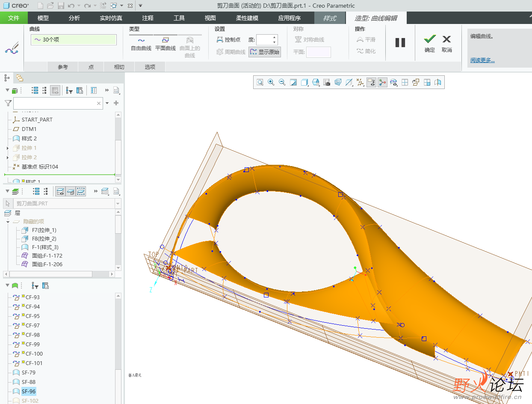Click the perspective view box icon
The image size is (532, 404).
pyautogui.click(x=338, y=83)
